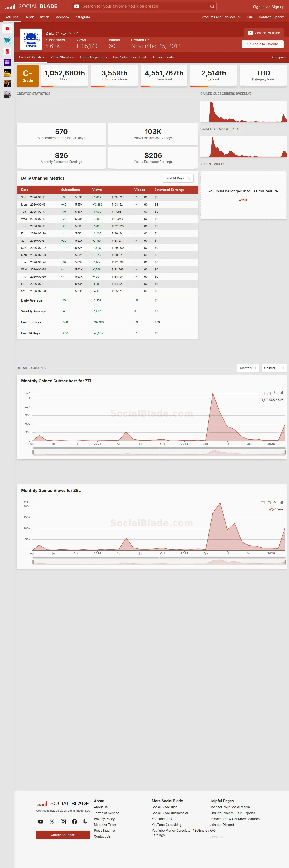Open Contact Support in header
This screenshot has width=289, height=868.
pyautogui.click(x=271, y=17)
